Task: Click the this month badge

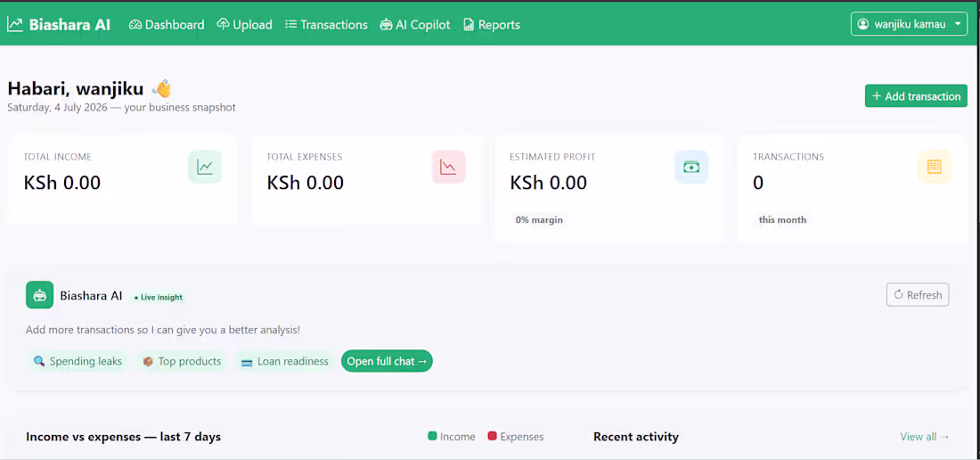Action: click(782, 220)
